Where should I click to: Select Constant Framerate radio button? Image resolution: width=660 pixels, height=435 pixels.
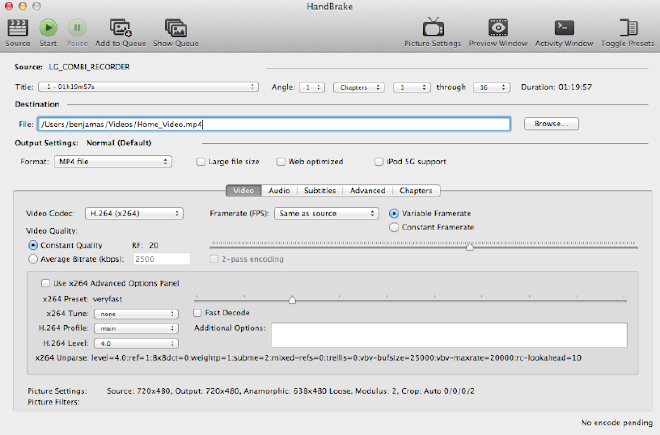tap(394, 227)
